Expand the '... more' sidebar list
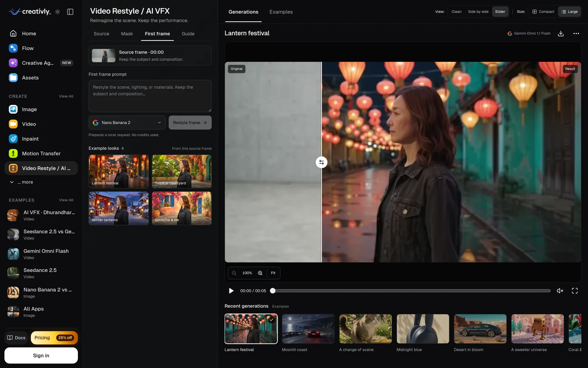 tap(21, 182)
